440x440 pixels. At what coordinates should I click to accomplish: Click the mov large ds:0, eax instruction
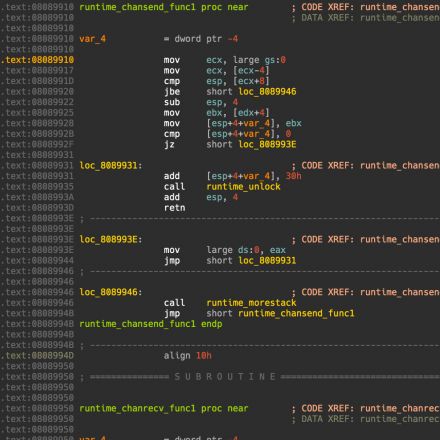224,250
